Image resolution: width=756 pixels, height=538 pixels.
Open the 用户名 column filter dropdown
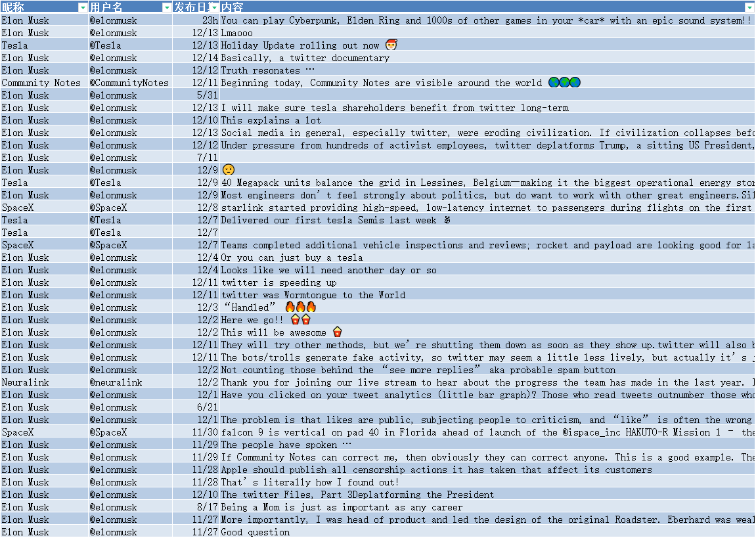point(167,8)
